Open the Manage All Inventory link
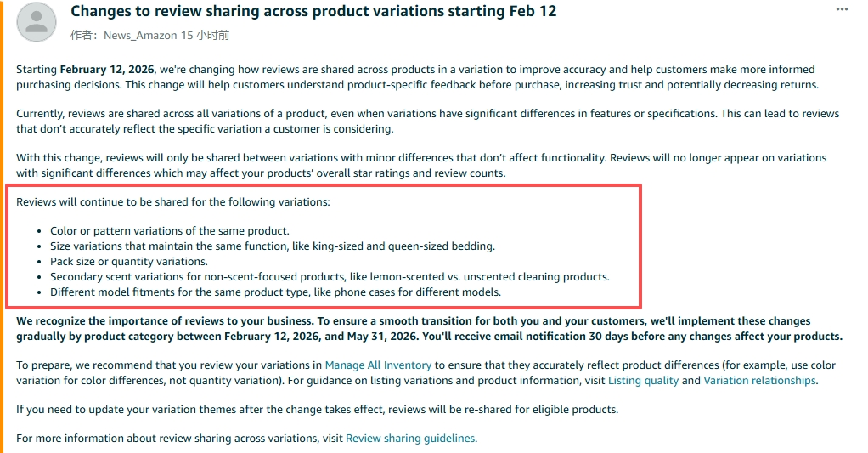868x453 pixels. pyautogui.click(x=378, y=365)
